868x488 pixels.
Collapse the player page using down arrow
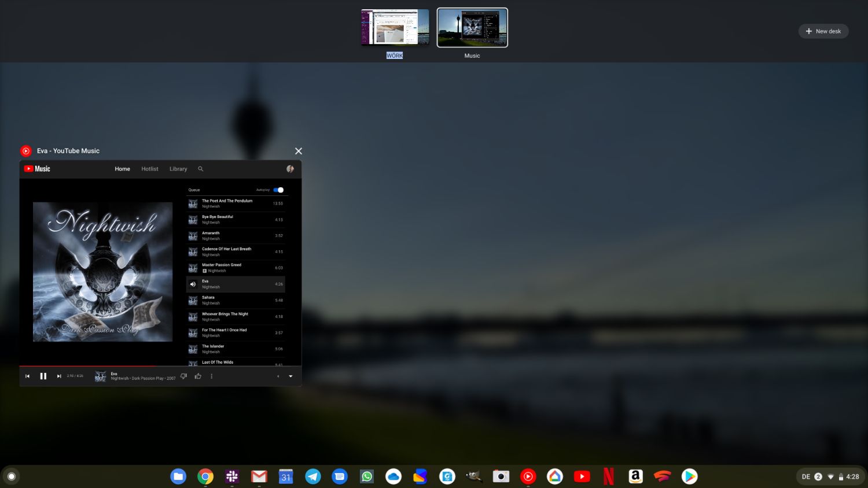point(290,376)
